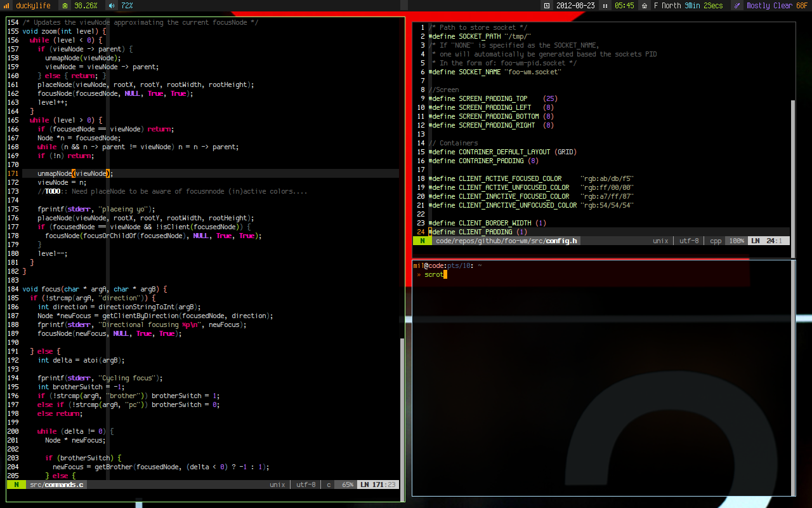
Task: Click the 100% position in config.h statusline
Action: click(737, 241)
